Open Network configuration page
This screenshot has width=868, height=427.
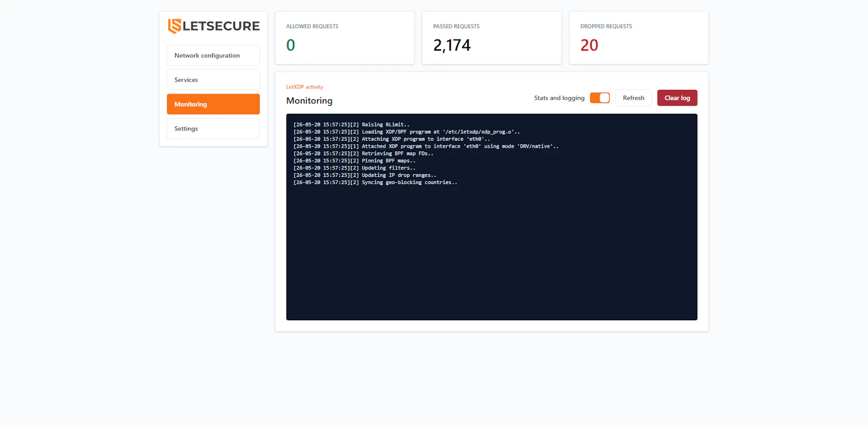coord(213,55)
